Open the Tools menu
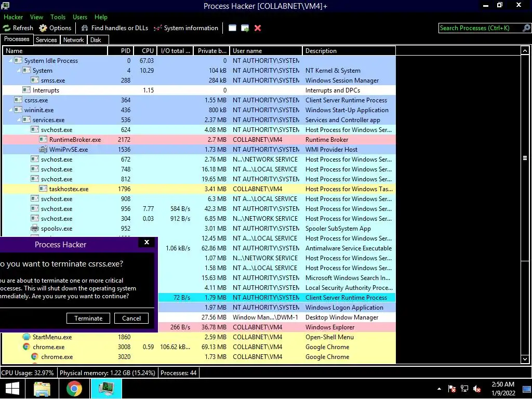This screenshot has height=399, width=532. pos(58,17)
